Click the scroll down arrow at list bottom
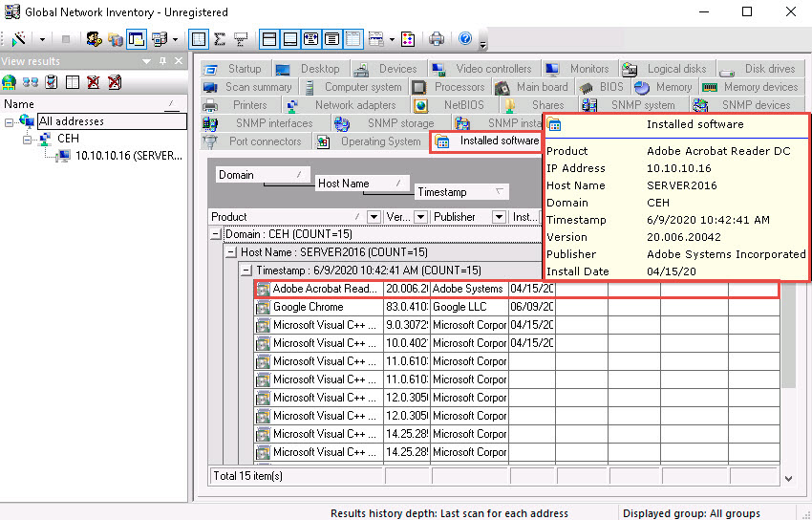 click(x=788, y=479)
